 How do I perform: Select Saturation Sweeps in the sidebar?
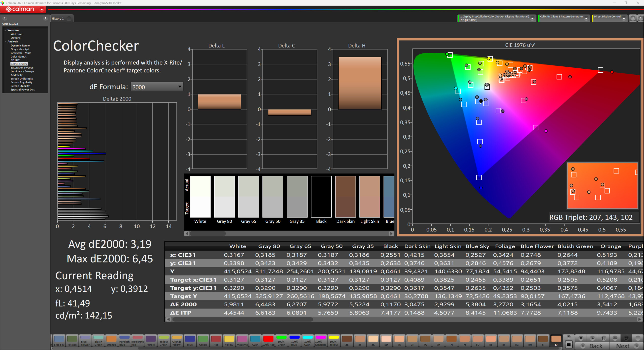tap(22, 68)
